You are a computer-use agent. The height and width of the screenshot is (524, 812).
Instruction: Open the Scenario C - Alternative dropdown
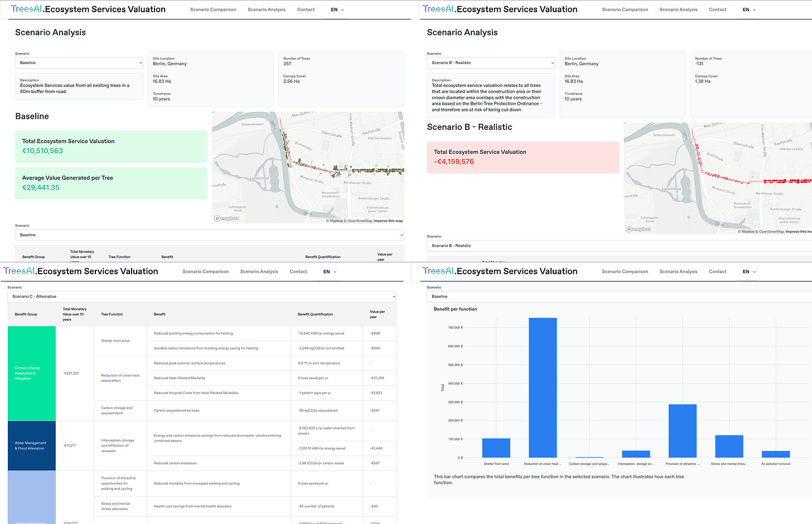(x=202, y=297)
